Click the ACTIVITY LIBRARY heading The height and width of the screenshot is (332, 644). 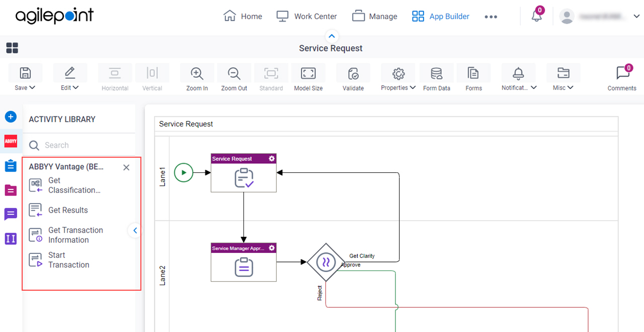[x=62, y=119]
